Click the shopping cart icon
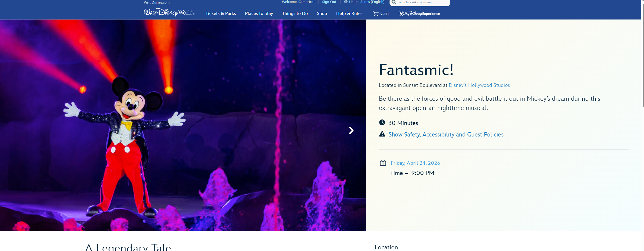Viewport: 644px width, 251px height. 376,14
